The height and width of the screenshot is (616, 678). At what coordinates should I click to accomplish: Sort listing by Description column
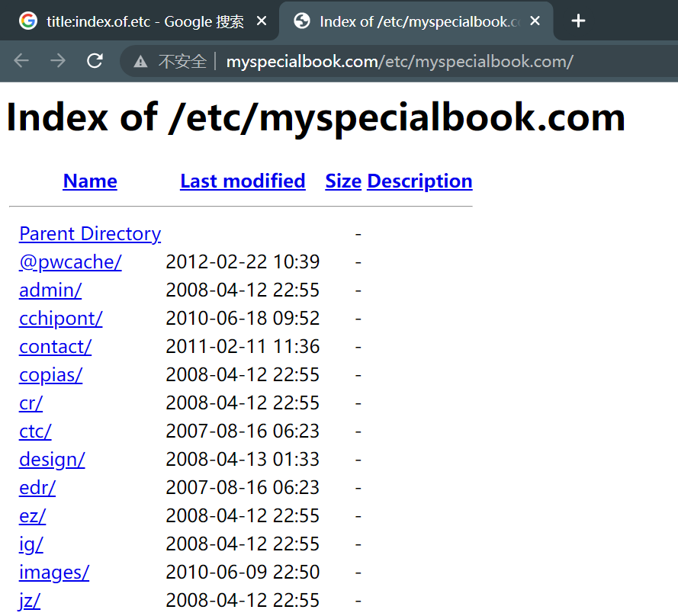(419, 181)
